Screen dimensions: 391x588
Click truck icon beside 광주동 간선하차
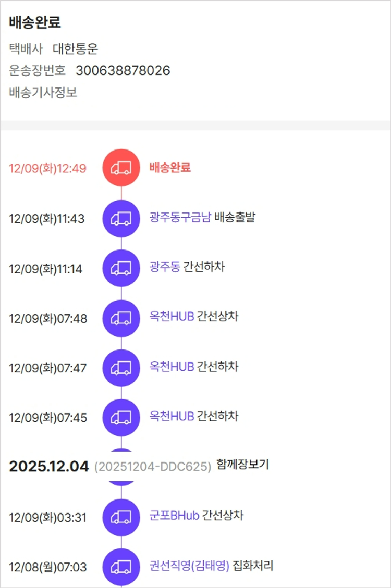121,268
